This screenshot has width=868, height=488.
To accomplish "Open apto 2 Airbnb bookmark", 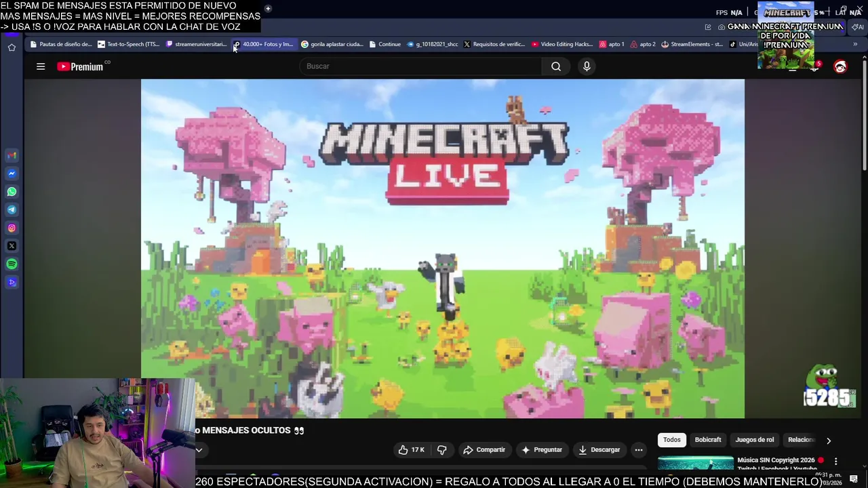I will coord(643,44).
